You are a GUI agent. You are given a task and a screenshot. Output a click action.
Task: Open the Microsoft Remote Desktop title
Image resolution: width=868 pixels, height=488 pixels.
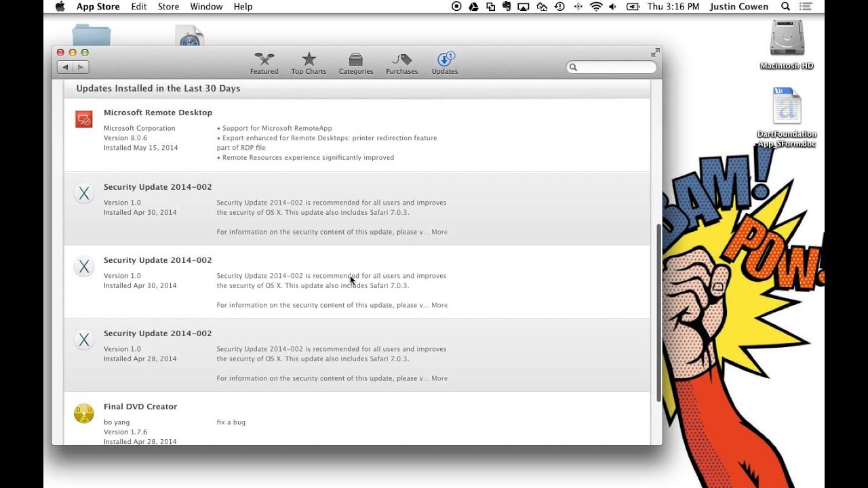(x=158, y=113)
